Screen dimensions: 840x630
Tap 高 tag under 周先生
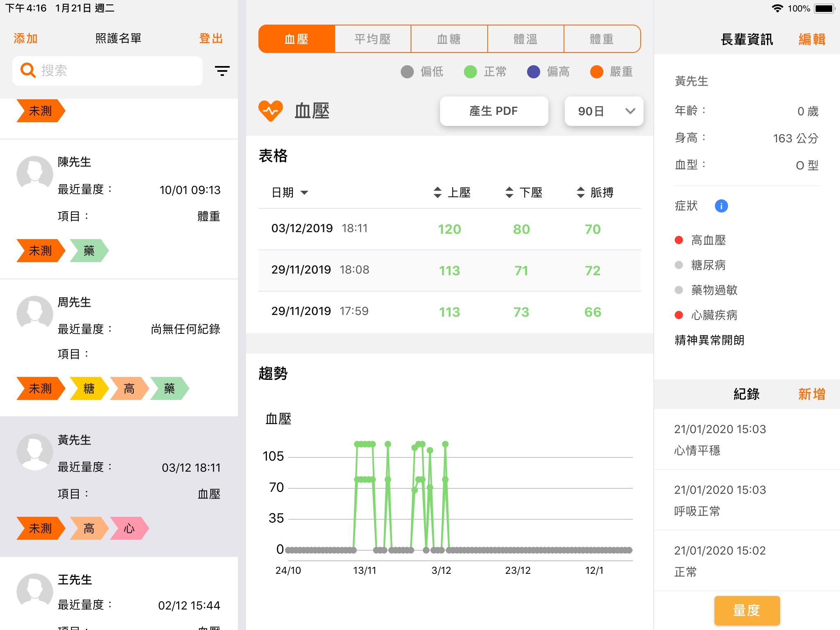pos(129,388)
